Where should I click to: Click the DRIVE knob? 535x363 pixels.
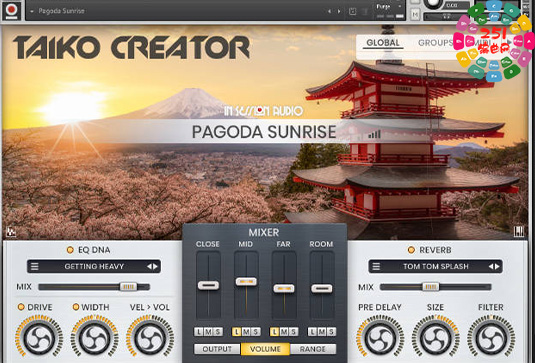[39, 339]
